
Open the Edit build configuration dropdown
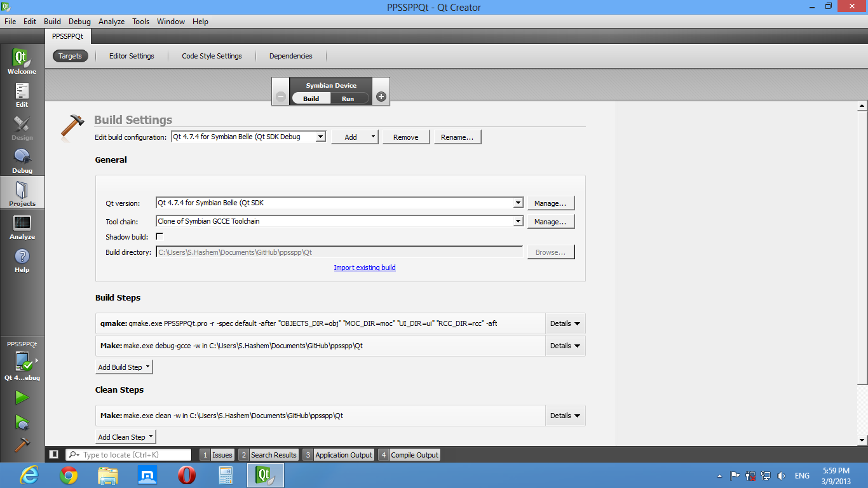pyautogui.click(x=248, y=137)
